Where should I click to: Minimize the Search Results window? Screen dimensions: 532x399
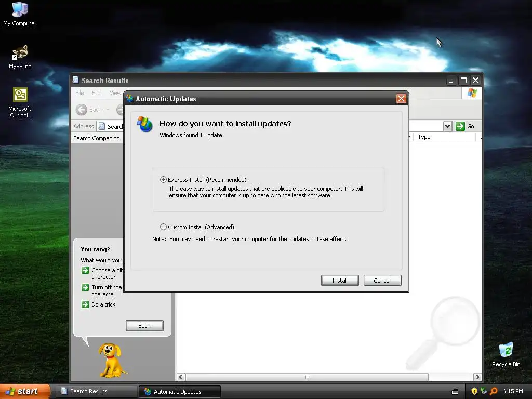coord(450,81)
